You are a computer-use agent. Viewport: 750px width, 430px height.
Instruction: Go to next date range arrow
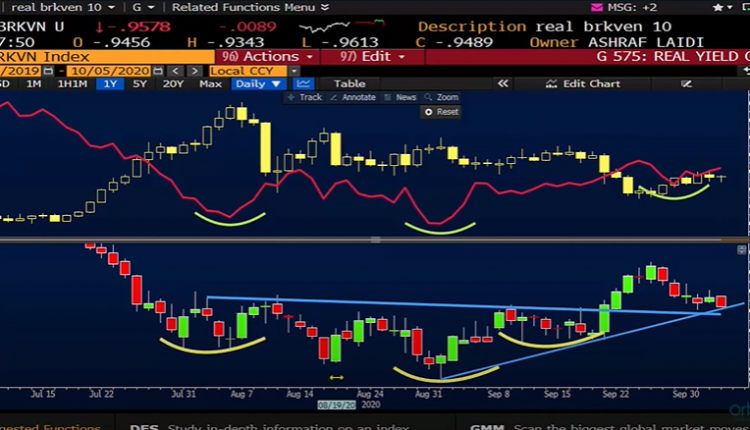[194, 71]
